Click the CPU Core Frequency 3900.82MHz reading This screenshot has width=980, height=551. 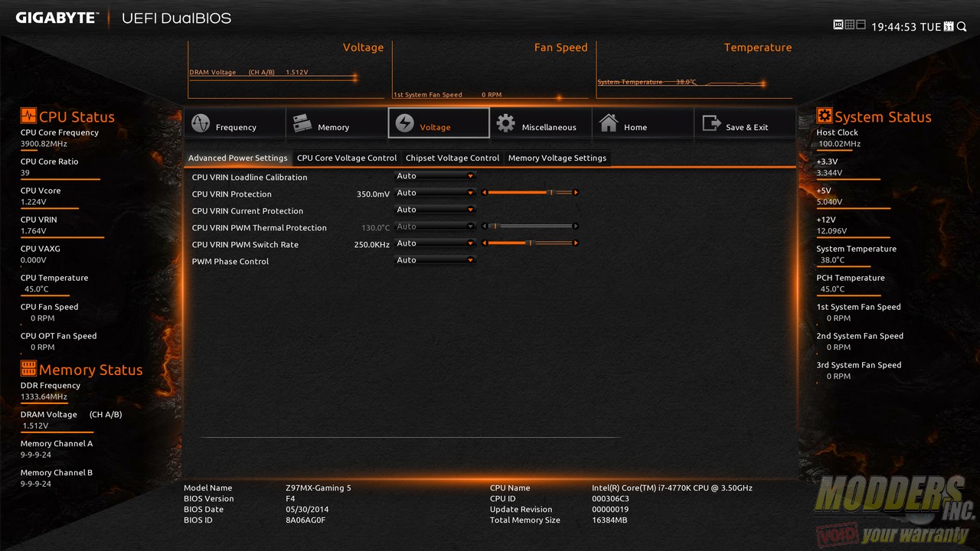44,144
